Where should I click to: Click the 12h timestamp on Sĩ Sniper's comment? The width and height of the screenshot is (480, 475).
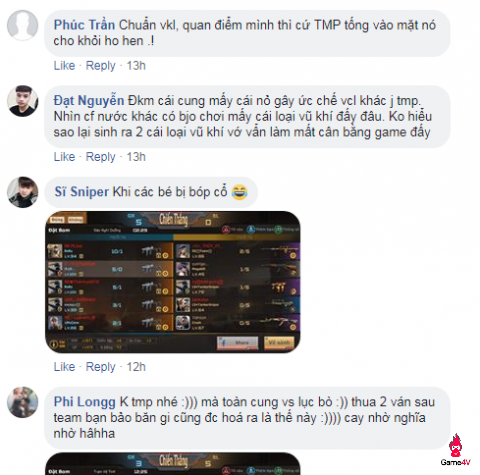[x=136, y=367]
